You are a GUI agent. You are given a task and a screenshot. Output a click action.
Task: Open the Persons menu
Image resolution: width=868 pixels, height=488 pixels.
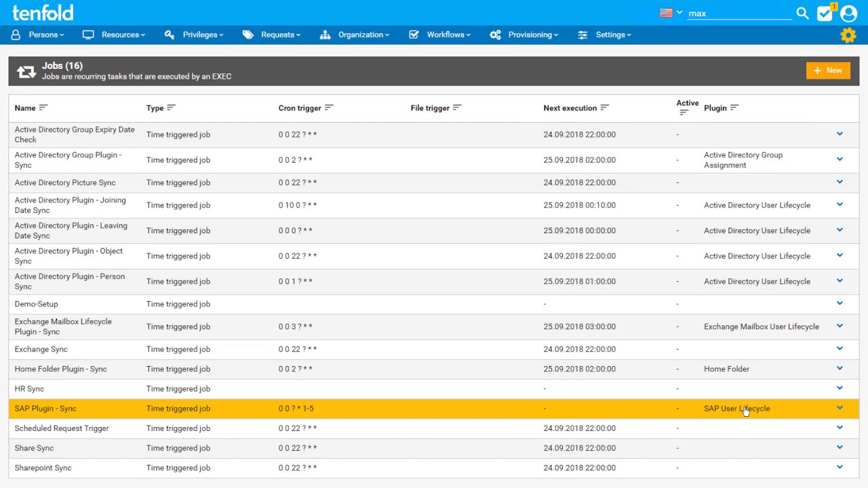38,35
